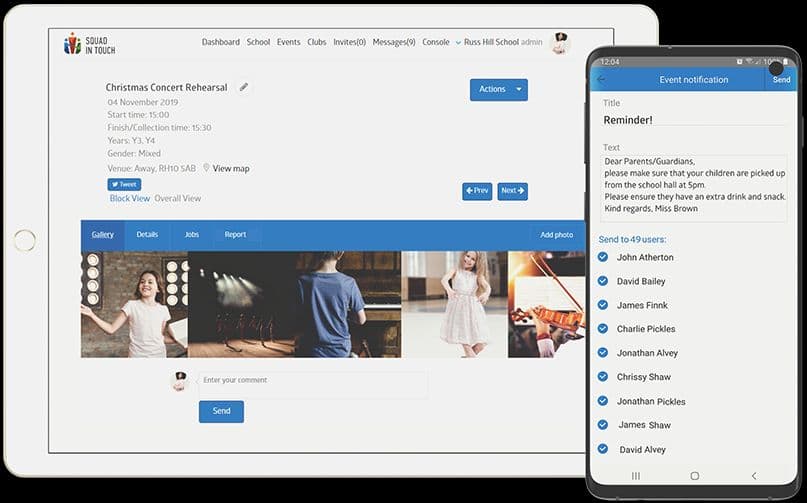Open the admin profile avatar
Viewport: 807px width, 503px height.
point(560,43)
